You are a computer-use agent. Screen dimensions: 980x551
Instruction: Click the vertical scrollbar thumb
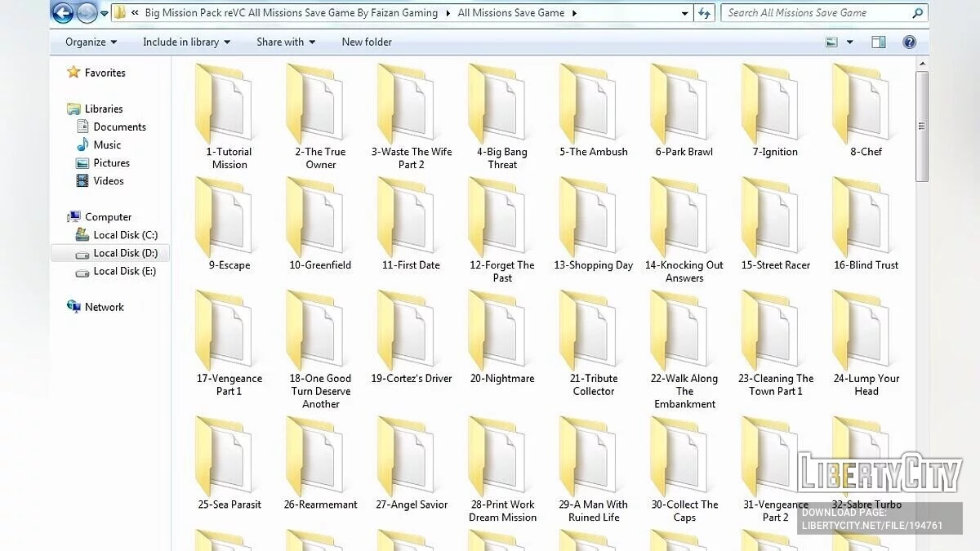[x=921, y=126]
